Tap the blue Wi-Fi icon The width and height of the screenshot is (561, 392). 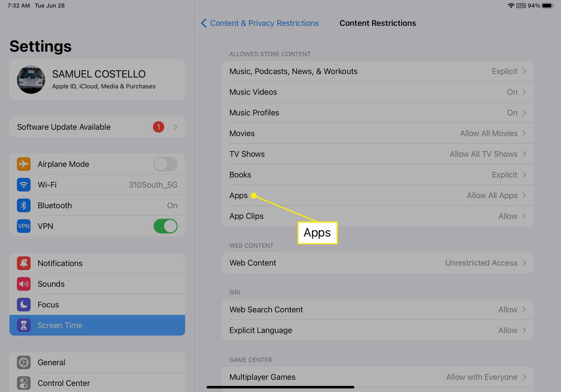[x=24, y=185]
